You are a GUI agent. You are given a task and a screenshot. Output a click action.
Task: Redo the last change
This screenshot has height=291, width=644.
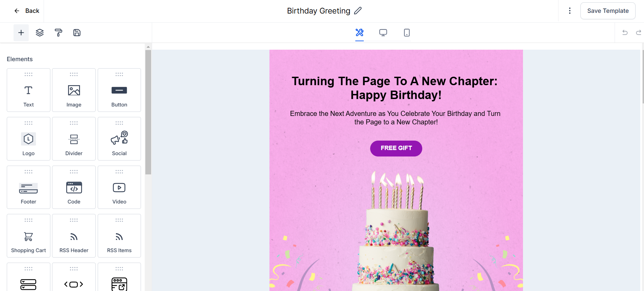click(x=638, y=33)
